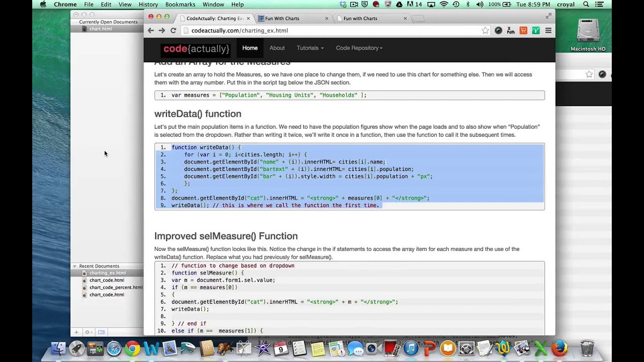Open Spotlight search magnifier
The width and height of the screenshot is (644, 362).
586,5
